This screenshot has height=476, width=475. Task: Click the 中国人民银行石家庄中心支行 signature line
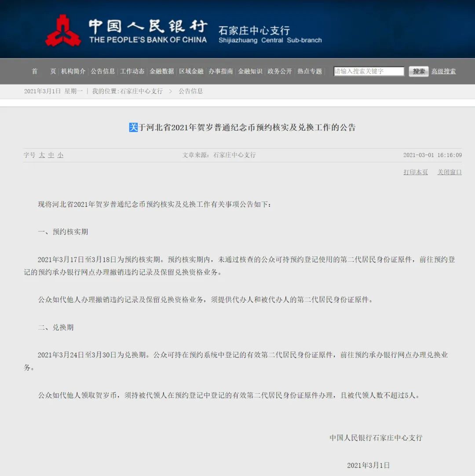(x=376, y=438)
